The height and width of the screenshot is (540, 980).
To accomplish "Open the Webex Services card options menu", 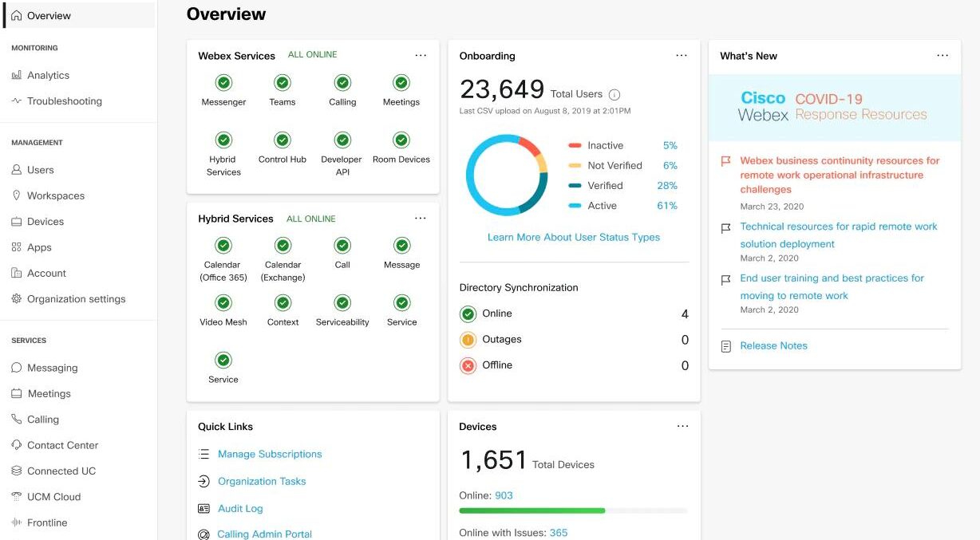I will coord(421,56).
